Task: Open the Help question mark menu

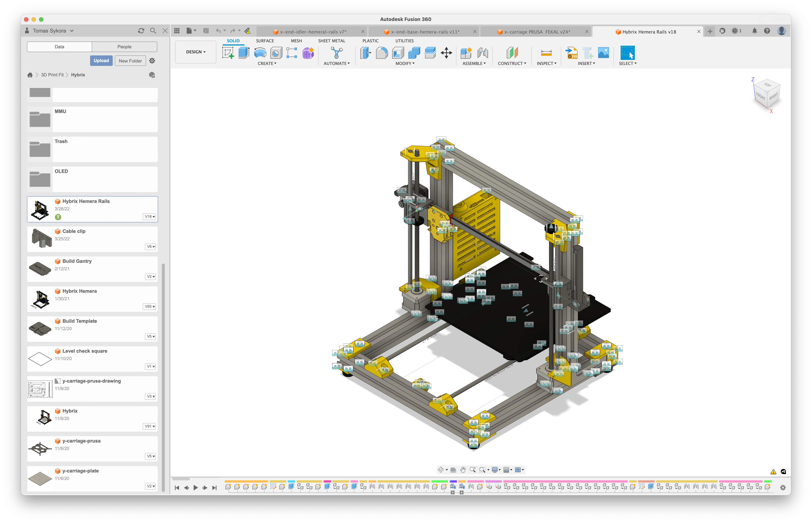Action: (x=767, y=31)
